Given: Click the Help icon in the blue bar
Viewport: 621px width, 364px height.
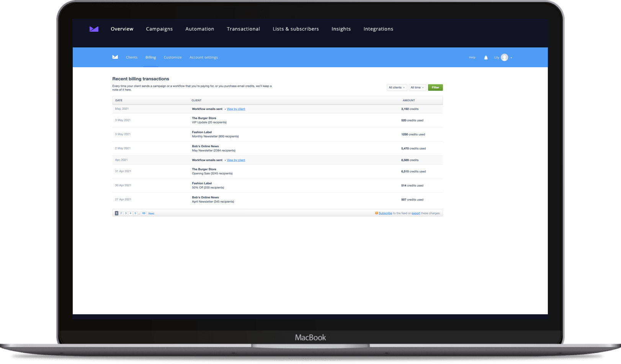Looking at the screenshot, I should point(472,57).
